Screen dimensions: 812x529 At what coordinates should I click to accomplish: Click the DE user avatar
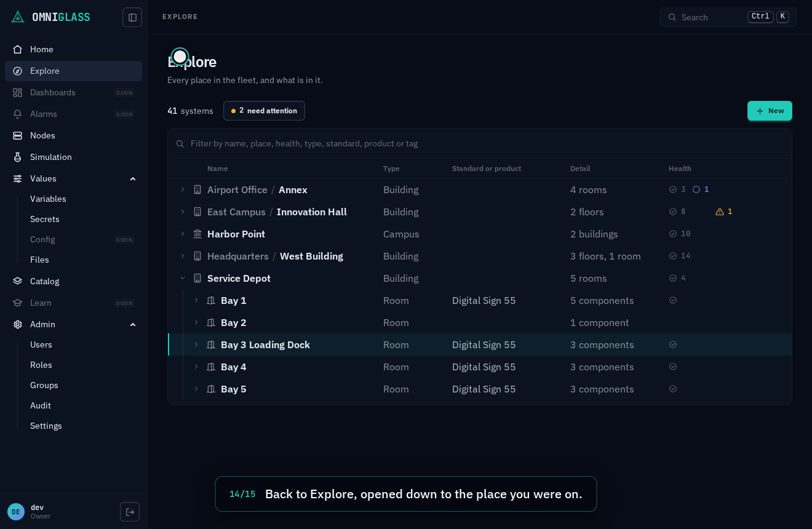(x=16, y=512)
